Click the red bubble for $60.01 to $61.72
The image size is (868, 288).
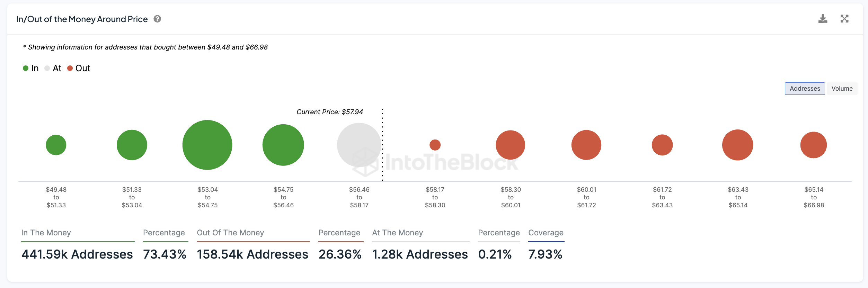(586, 145)
